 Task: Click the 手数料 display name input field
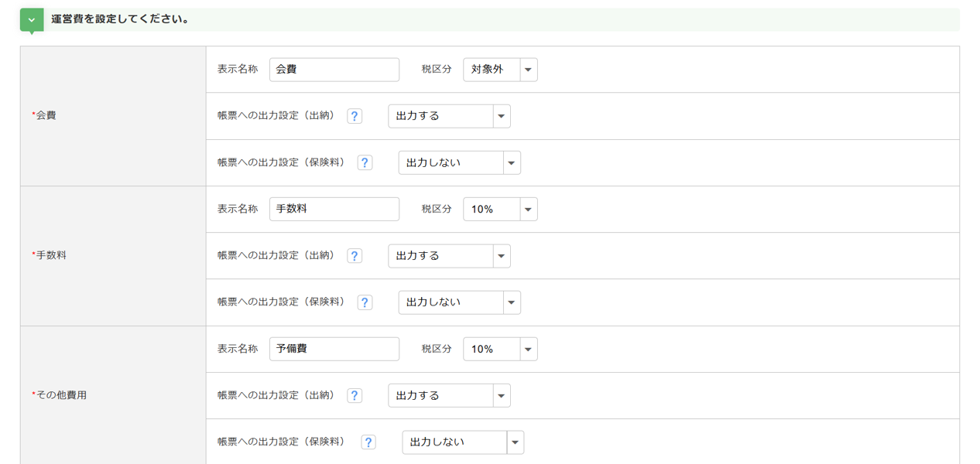coord(334,210)
